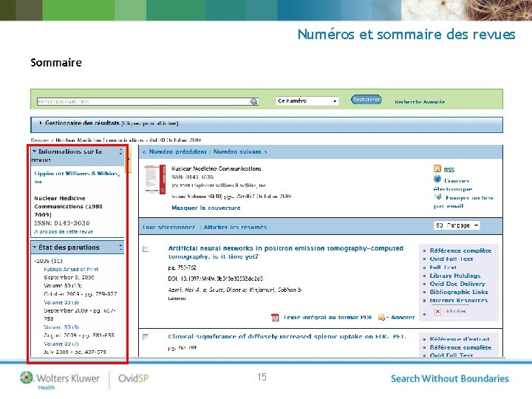Screen dimensions: 532x399
Task: Click 'Afficher les résumés' link
Action: [x=235, y=227]
